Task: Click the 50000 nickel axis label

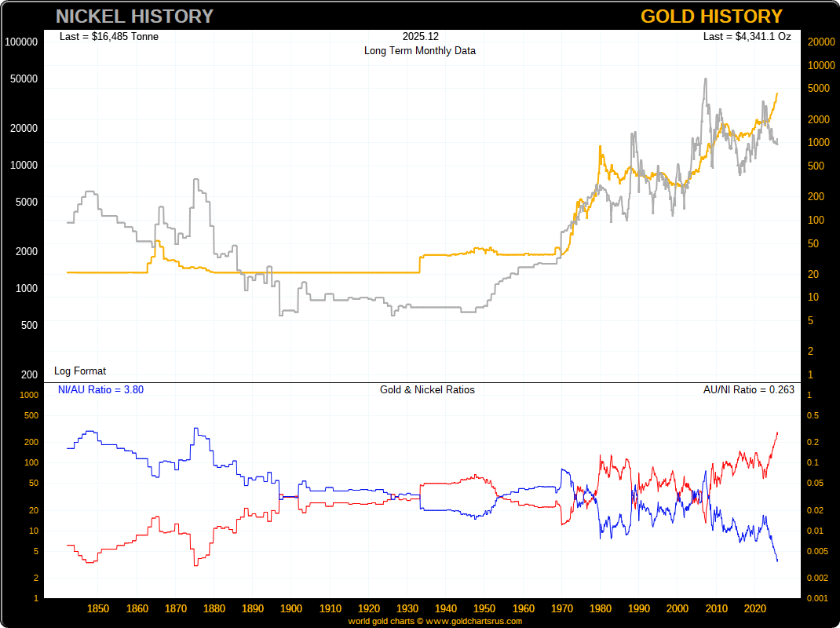Action: click(24, 78)
